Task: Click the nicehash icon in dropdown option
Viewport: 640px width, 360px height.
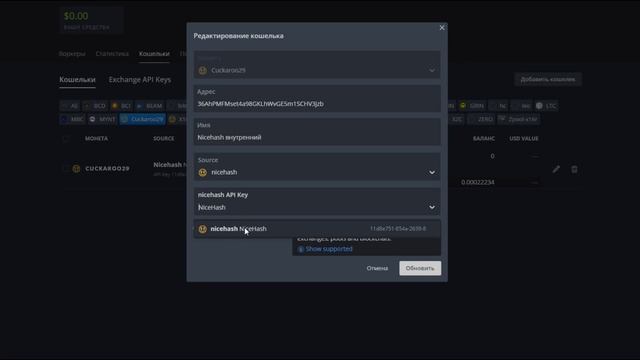Action: click(202, 229)
